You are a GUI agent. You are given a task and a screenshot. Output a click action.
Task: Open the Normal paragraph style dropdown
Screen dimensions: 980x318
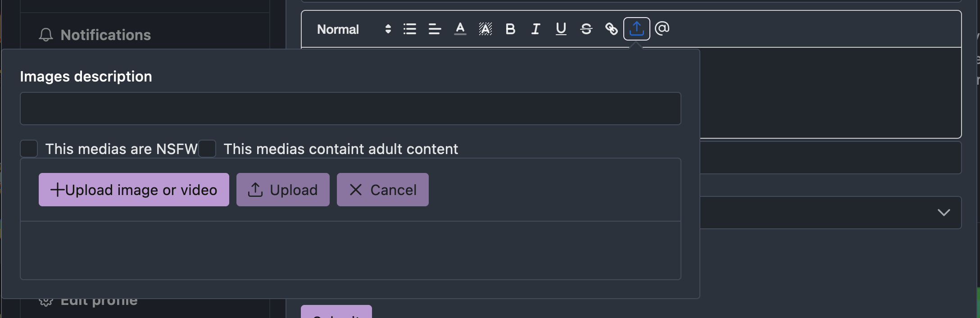[x=338, y=29]
